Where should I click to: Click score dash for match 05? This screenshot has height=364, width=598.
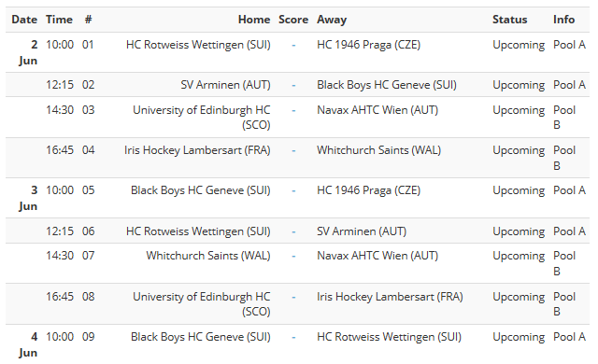pos(293,190)
